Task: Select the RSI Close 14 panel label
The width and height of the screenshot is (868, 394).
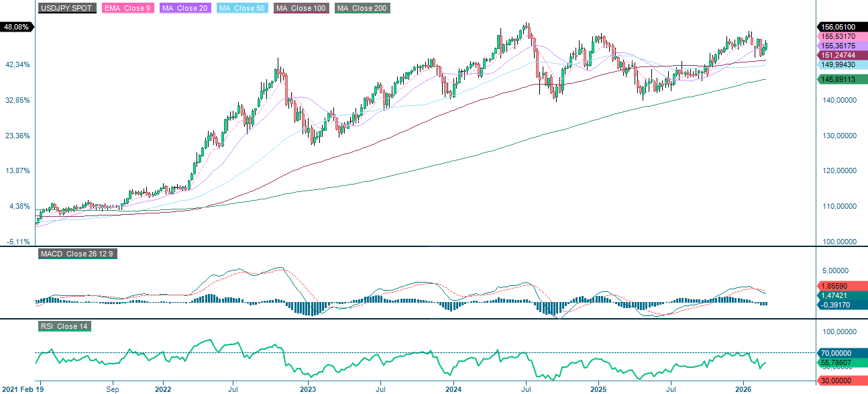Action: [x=65, y=328]
